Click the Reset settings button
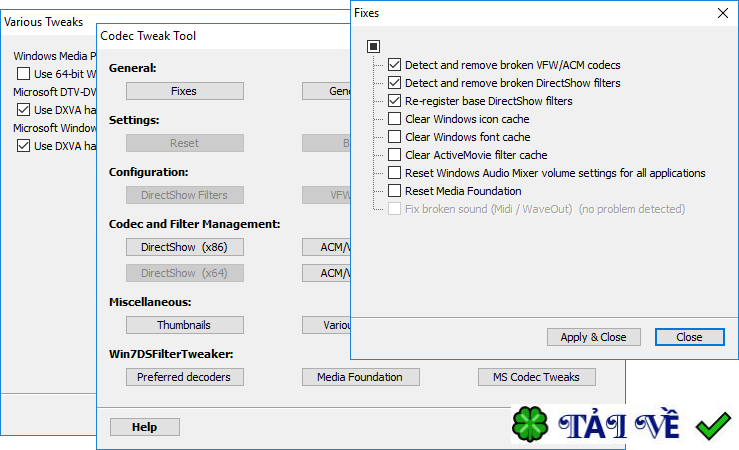This screenshot has height=450, width=739. click(x=185, y=143)
